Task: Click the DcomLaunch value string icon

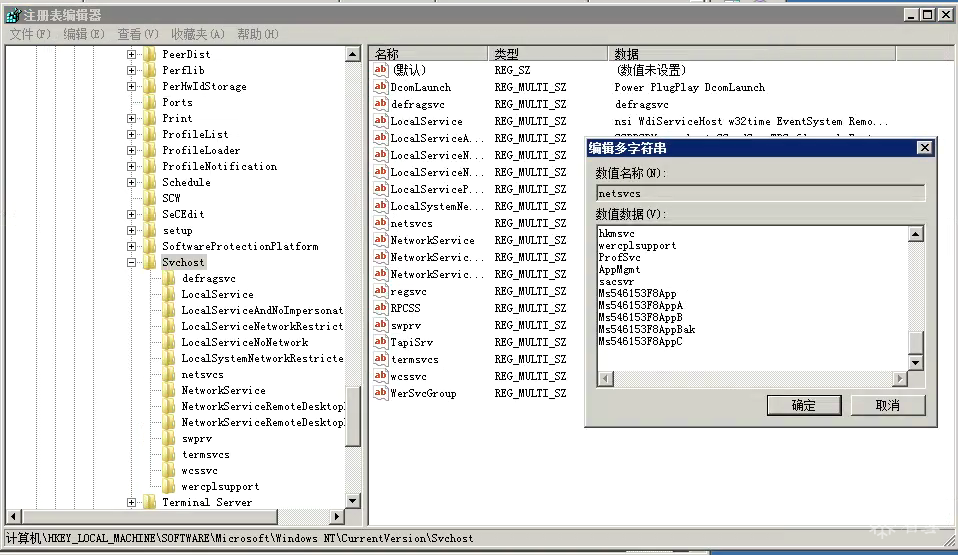Action: pos(381,87)
